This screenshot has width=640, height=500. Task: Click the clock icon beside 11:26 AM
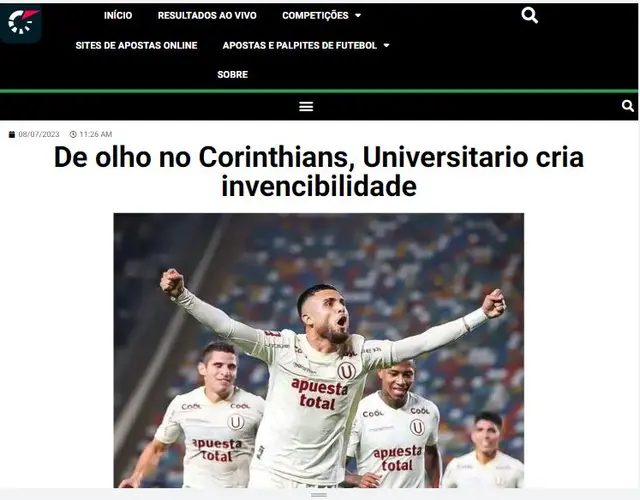pyautogui.click(x=73, y=134)
